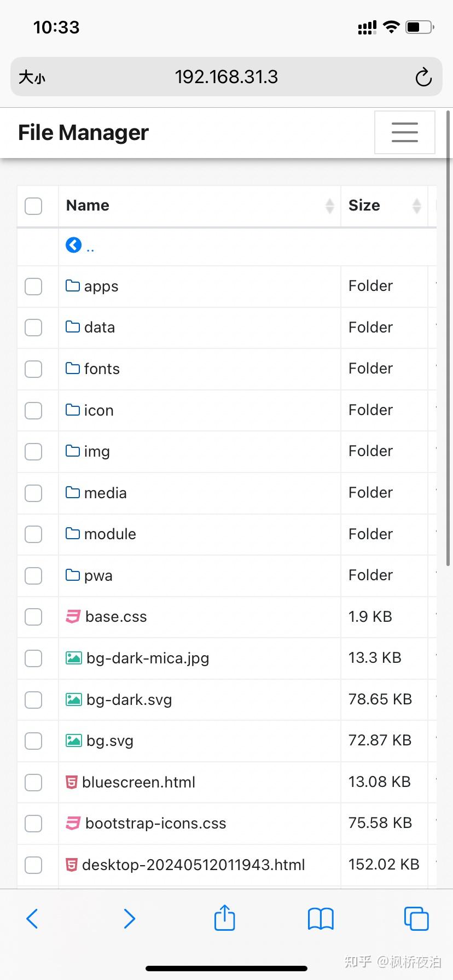Tap the Share icon in Safari toolbar
The height and width of the screenshot is (980, 453).
pyautogui.click(x=224, y=919)
